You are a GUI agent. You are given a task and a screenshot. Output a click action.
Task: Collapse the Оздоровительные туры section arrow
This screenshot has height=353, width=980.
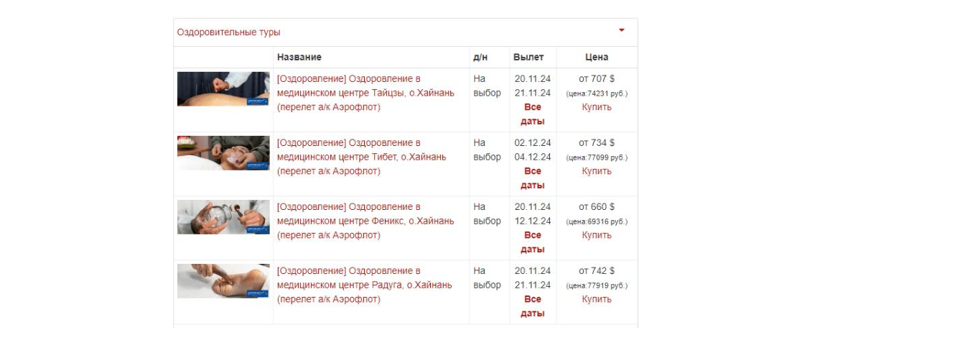click(x=622, y=30)
